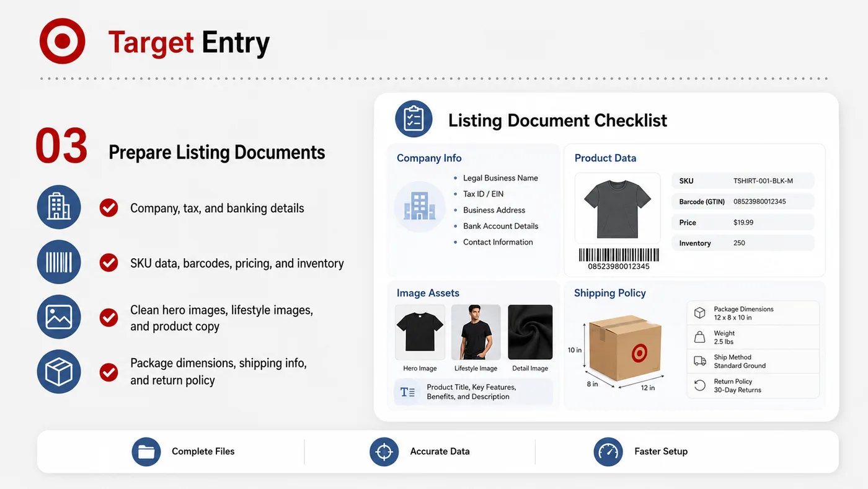Click the barcode icon beside SKU data
868x489 pixels.
pos(59,262)
